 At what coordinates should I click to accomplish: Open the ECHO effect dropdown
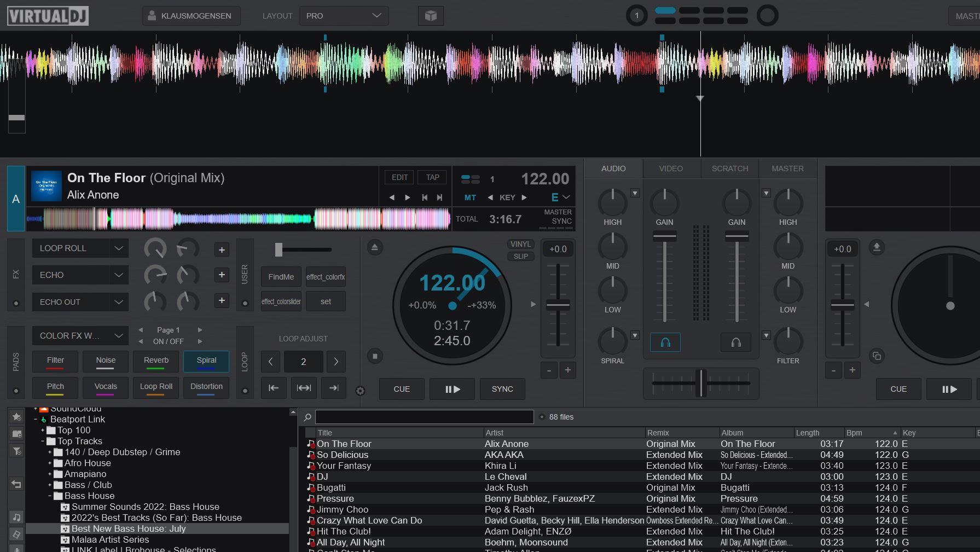click(x=80, y=275)
